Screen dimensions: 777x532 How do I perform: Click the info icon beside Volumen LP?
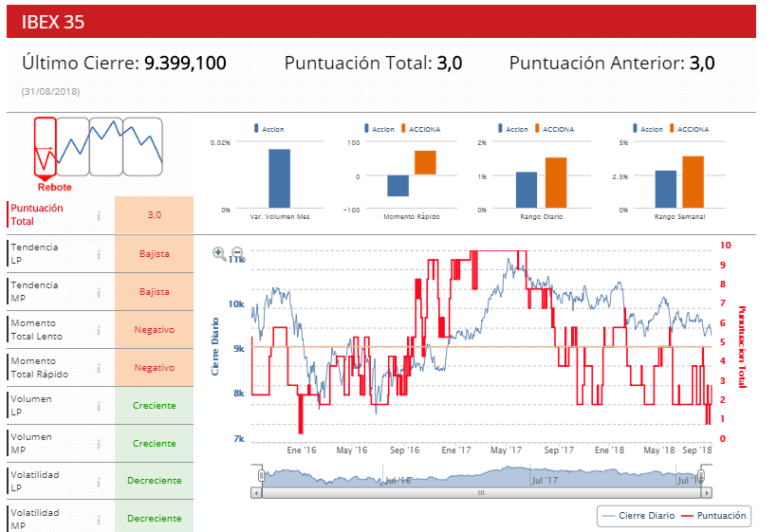pyautogui.click(x=99, y=405)
